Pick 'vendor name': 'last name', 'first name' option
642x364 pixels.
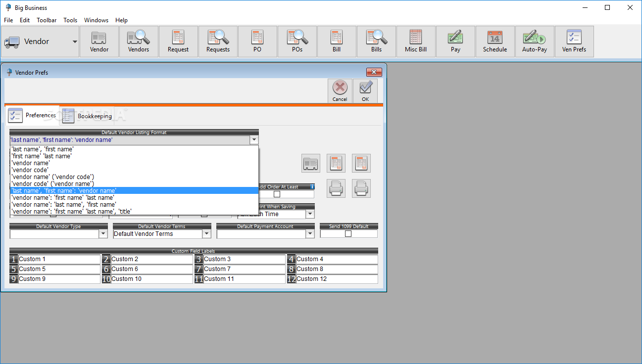pos(134,204)
